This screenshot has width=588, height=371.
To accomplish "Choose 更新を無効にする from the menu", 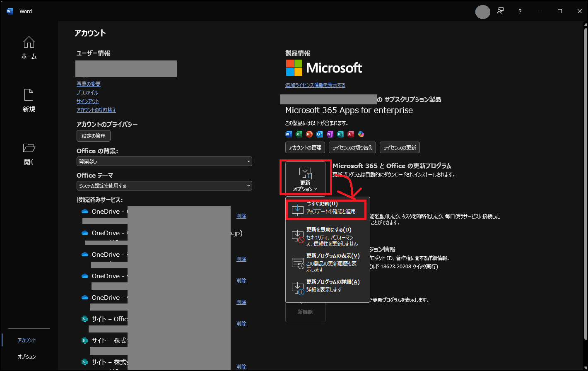I will (328, 236).
